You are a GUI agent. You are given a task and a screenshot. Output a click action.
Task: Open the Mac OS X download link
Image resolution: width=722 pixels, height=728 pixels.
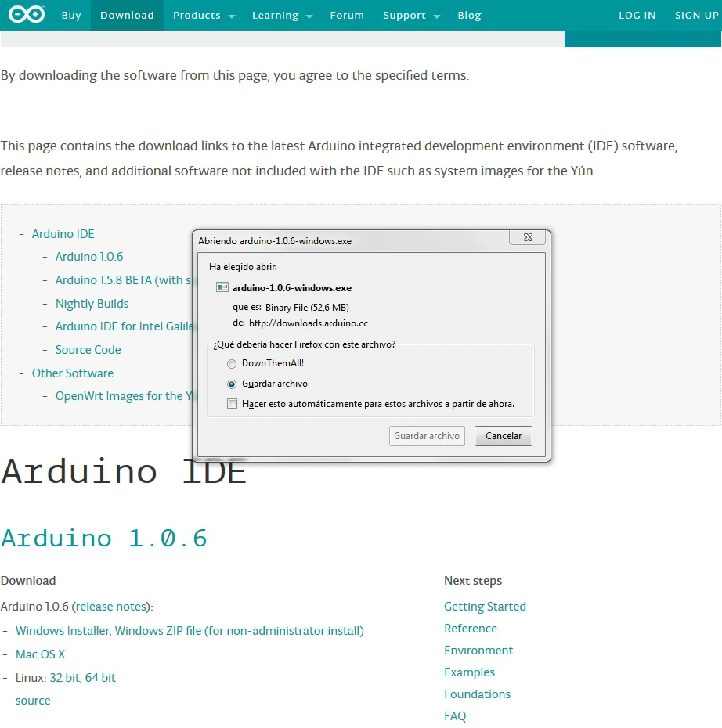(x=40, y=654)
